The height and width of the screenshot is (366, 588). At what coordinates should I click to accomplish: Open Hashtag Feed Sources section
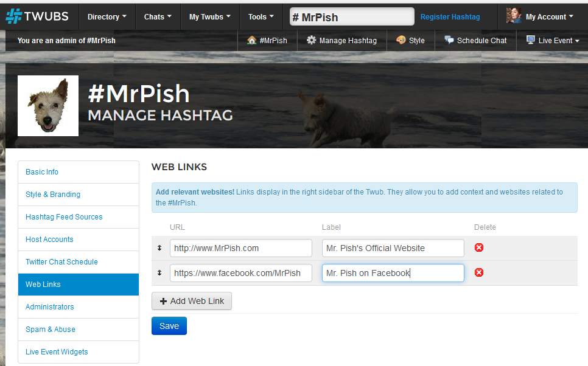pos(79,217)
